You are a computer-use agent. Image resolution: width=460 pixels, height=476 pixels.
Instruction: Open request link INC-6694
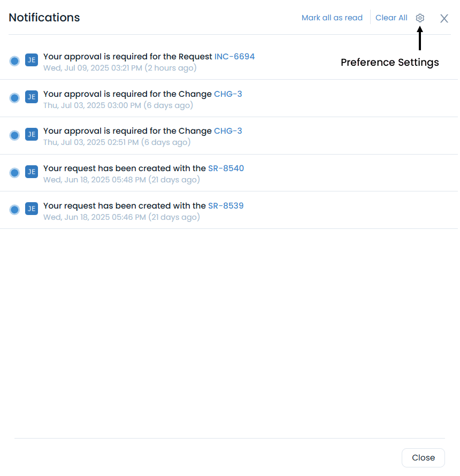pos(234,57)
